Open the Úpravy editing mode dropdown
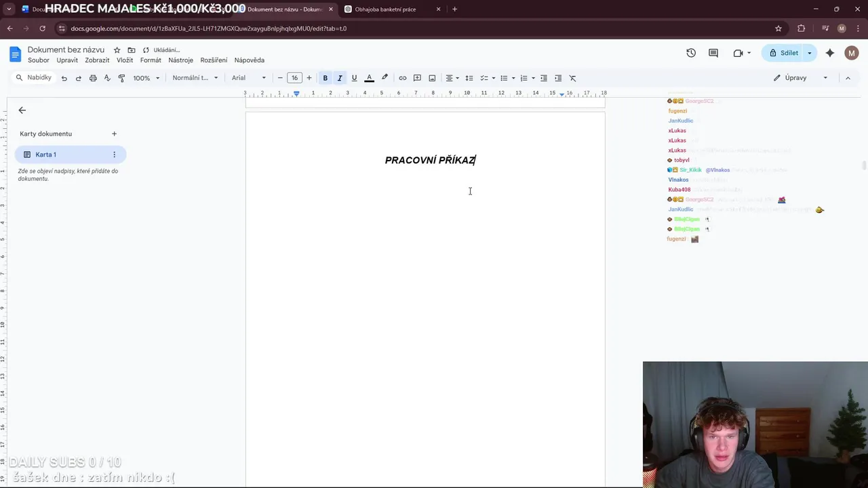This screenshot has width=868, height=488. coord(801,78)
